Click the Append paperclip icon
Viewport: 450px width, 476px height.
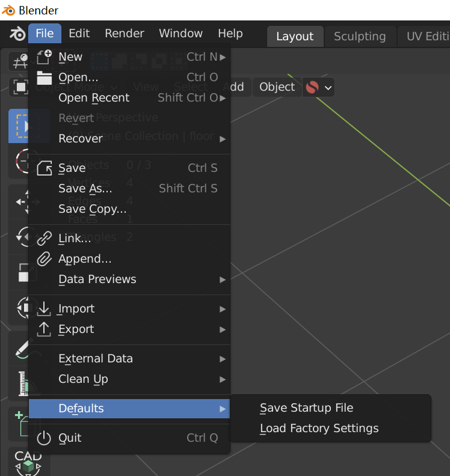44,259
